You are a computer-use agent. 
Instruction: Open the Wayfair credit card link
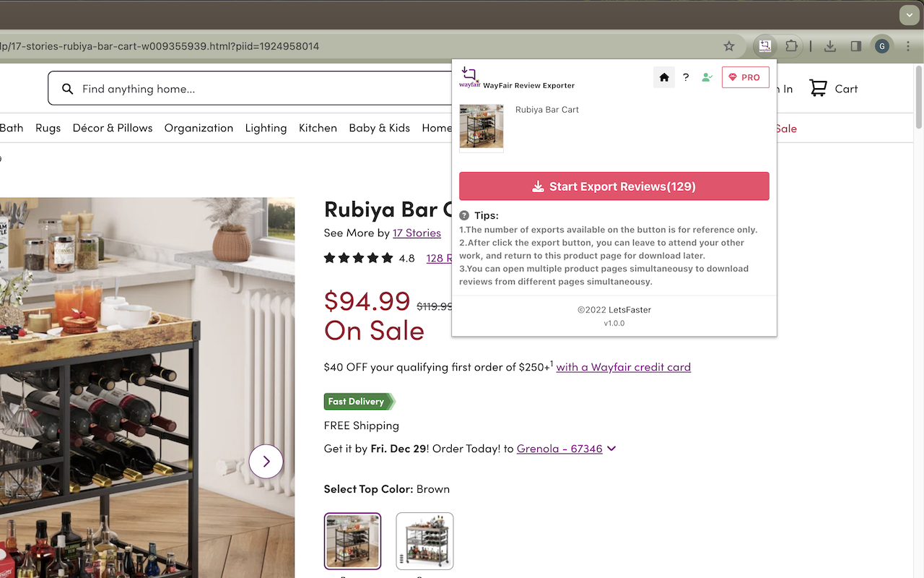pyautogui.click(x=623, y=367)
